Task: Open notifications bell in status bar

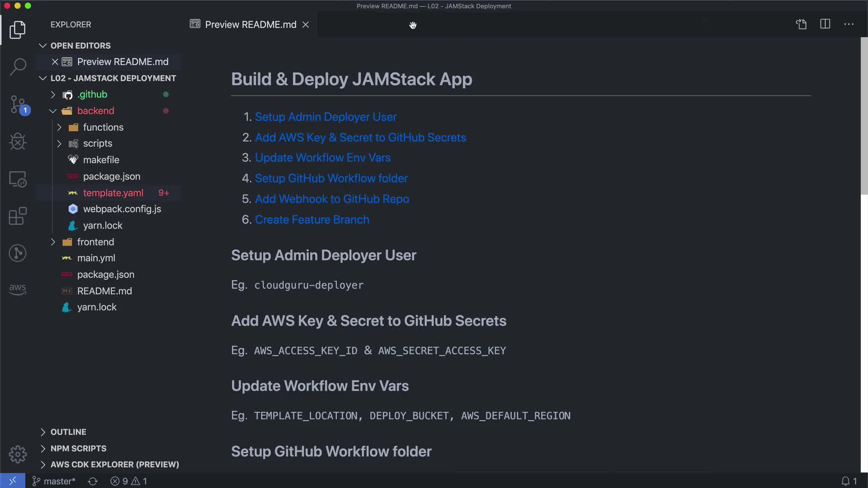Action: [x=845, y=481]
